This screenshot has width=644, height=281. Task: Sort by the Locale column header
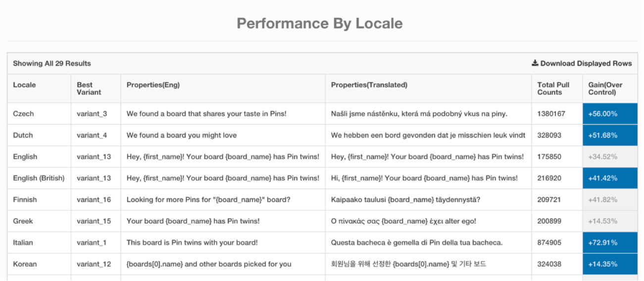coord(24,85)
